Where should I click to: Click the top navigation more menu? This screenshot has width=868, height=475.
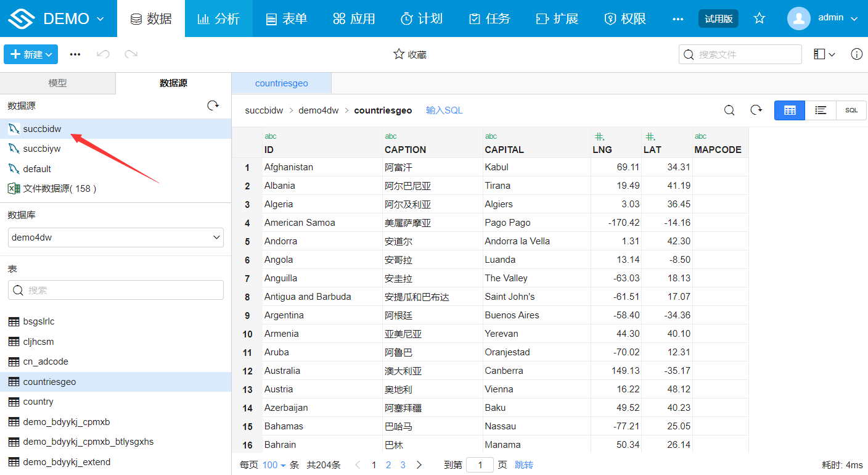point(678,19)
